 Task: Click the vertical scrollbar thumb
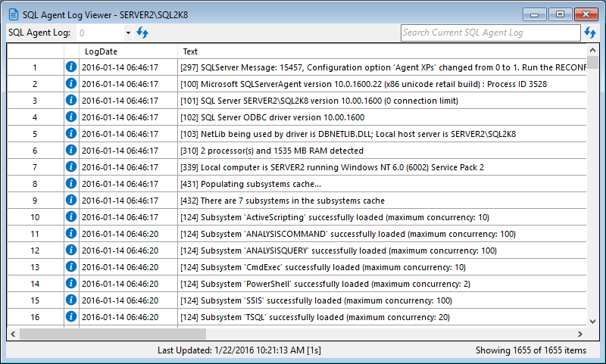point(592,62)
